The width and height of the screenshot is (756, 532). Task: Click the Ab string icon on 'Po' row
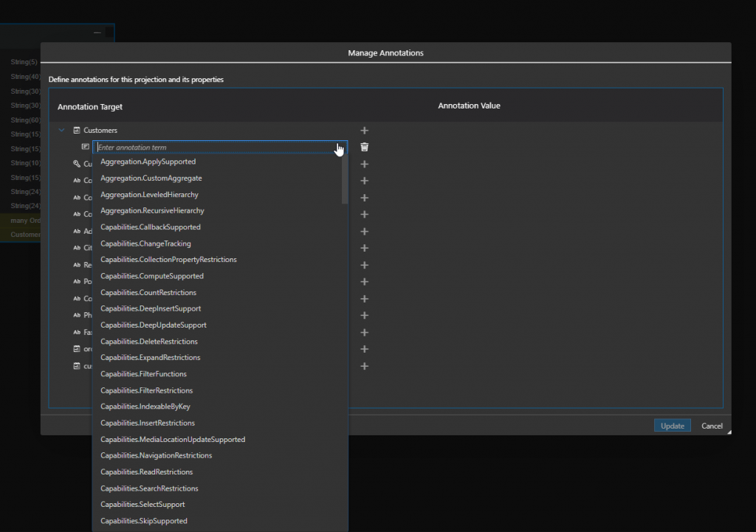[x=77, y=281]
